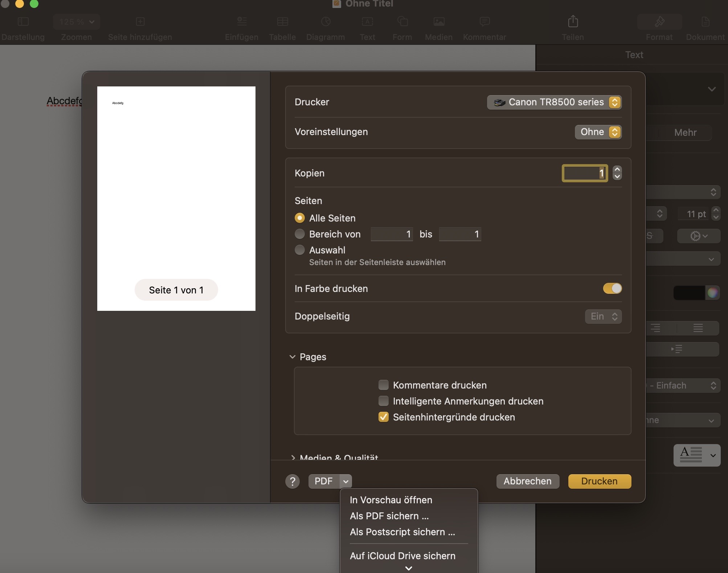Toggle the In Farbe drucken switch

612,289
